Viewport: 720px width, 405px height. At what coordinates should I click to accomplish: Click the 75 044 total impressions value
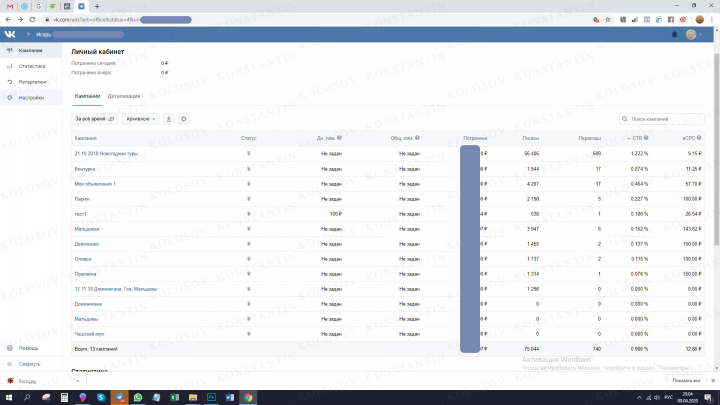click(531, 349)
